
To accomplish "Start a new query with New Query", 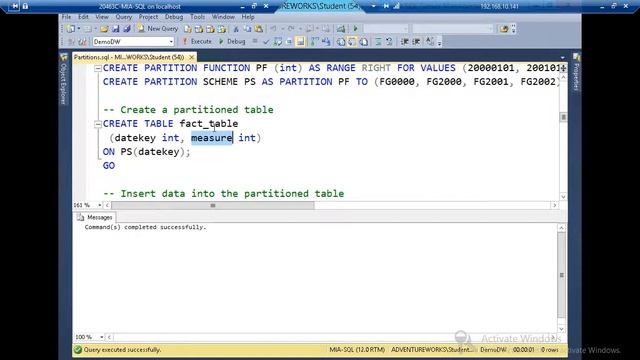I will [x=158, y=29].
